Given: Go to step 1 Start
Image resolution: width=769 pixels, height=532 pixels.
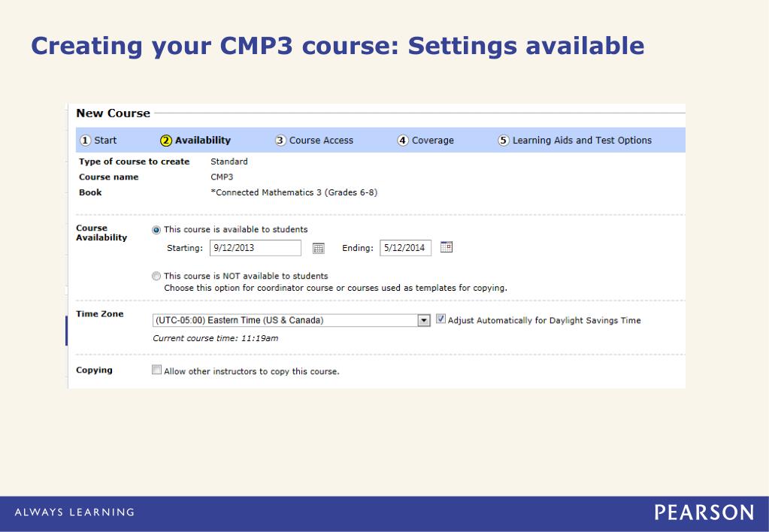Looking at the screenshot, I should (98, 141).
